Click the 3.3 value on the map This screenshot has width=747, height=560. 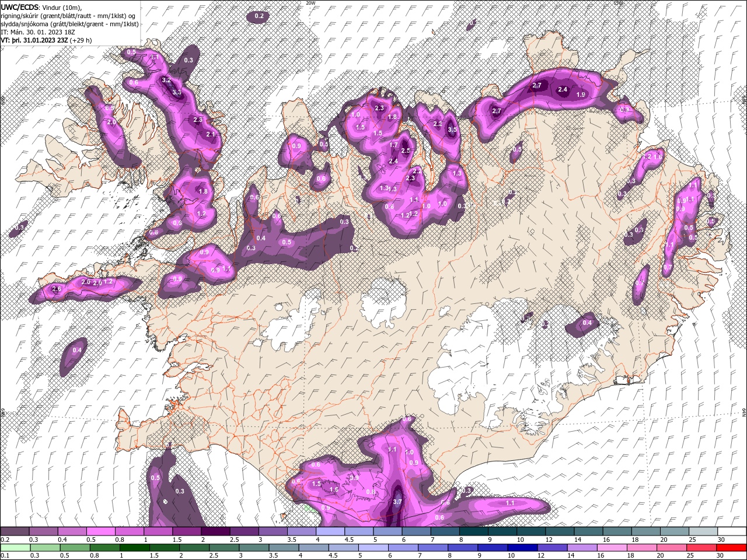[177, 92]
